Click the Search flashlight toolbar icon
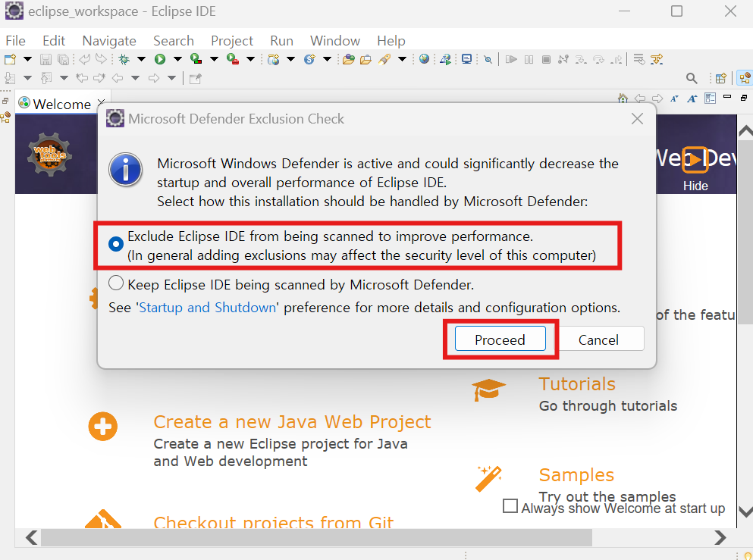Image resolution: width=753 pixels, height=560 pixels. pyautogui.click(x=384, y=60)
